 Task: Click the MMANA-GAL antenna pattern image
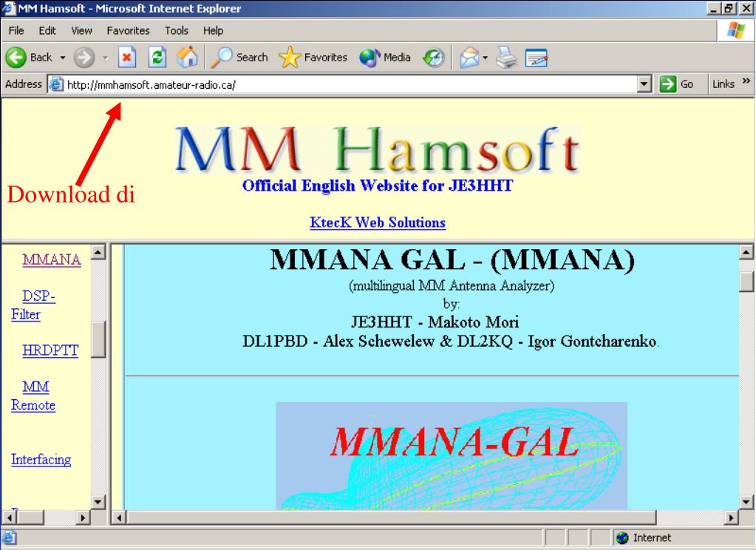coord(452,455)
